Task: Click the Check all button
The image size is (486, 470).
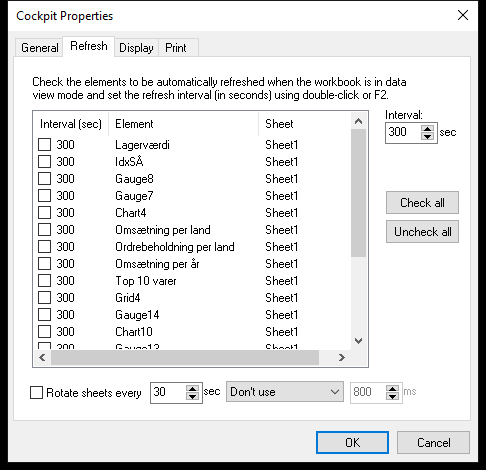Action: (422, 203)
